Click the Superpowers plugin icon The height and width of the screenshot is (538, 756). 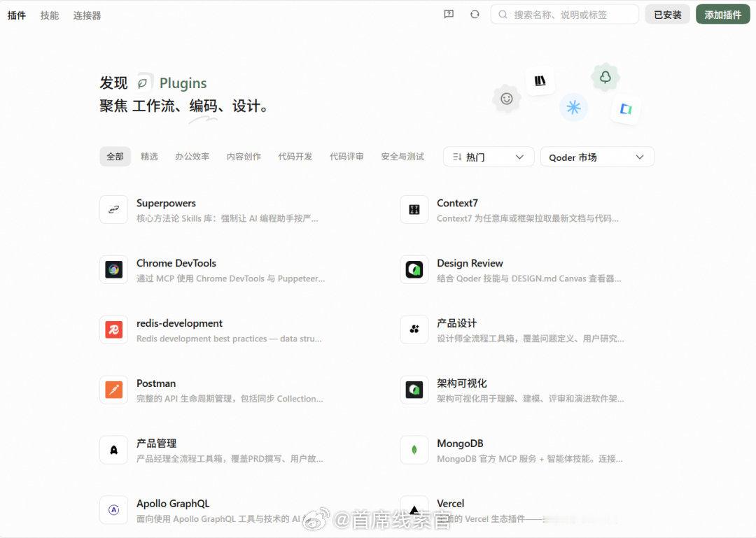click(114, 209)
